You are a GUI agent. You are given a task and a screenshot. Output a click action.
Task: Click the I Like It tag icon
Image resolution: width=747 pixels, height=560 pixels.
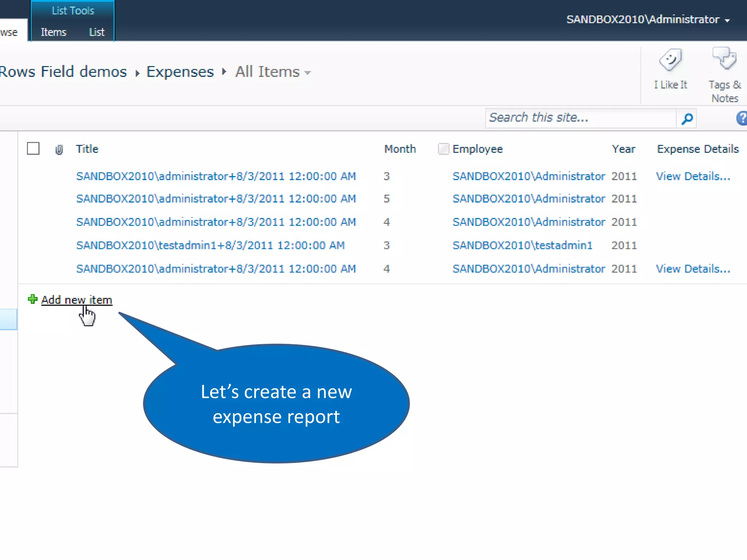tap(670, 60)
